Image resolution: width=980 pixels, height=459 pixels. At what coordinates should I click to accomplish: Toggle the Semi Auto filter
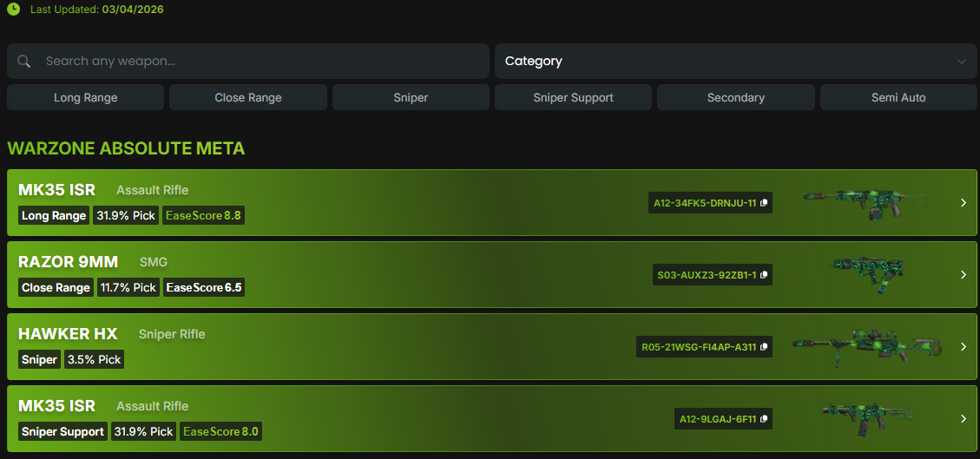(898, 97)
